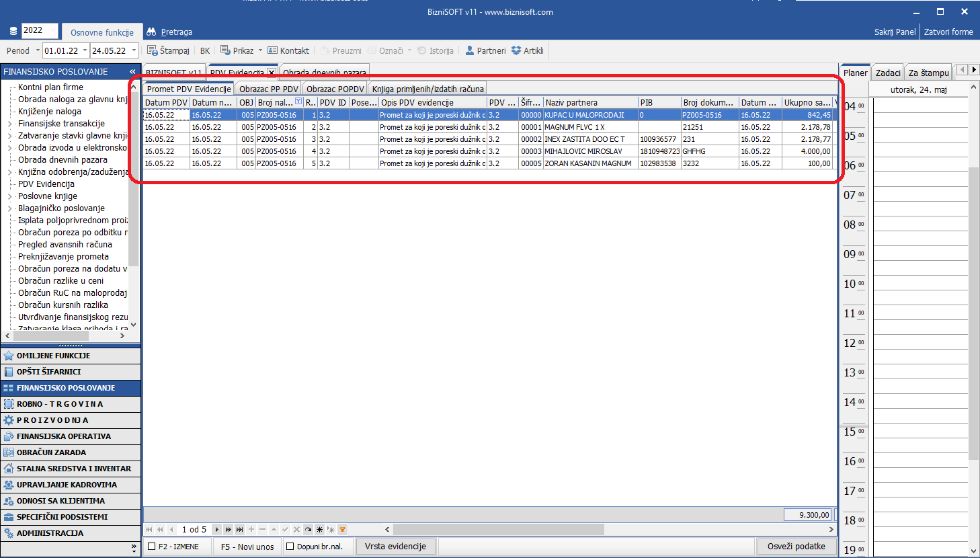The height and width of the screenshot is (558, 980).
Task: Switch to Obrazac PP PDV tab
Action: click(x=268, y=89)
